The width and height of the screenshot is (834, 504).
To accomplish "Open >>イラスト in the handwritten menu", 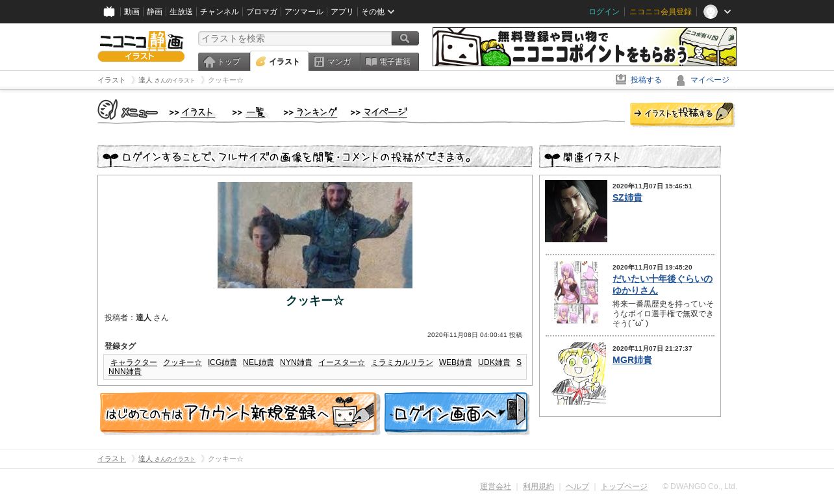I will 192,112.
